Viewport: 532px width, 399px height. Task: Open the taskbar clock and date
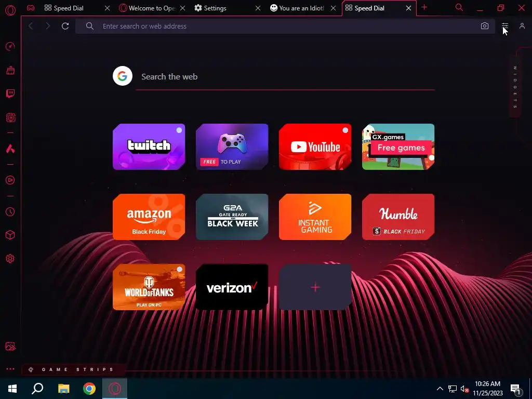487,389
